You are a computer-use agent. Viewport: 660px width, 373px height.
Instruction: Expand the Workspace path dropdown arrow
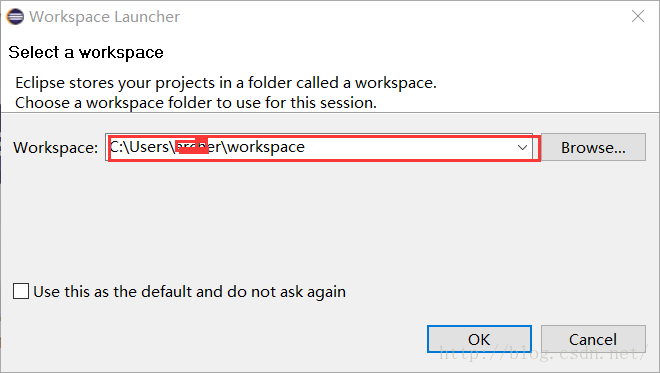click(522, 147)
